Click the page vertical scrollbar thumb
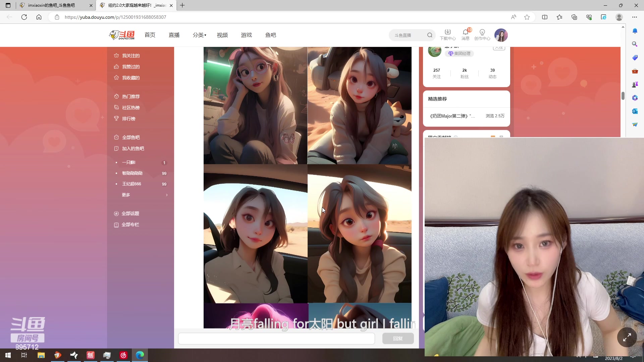This screenshot has width=644, height=362. pyautogui.click(x=623, y=96)
